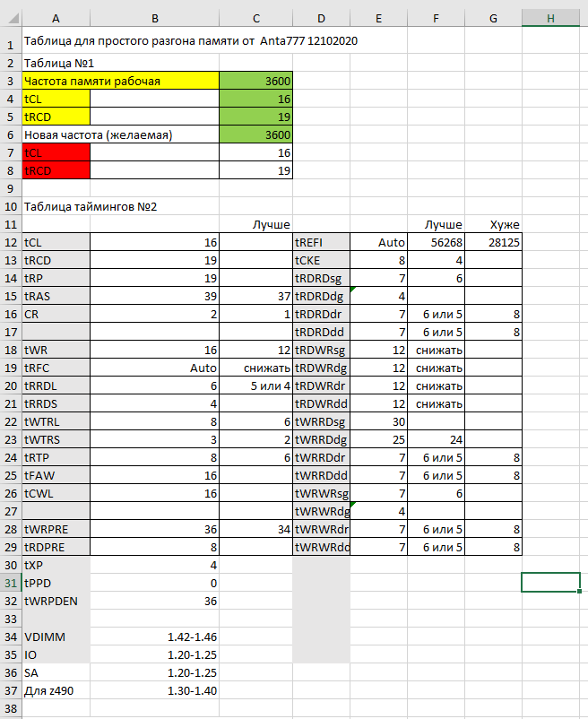Click the green cell with working frequency 3600
Screen dimensions: 588x719
coord(255,81)
